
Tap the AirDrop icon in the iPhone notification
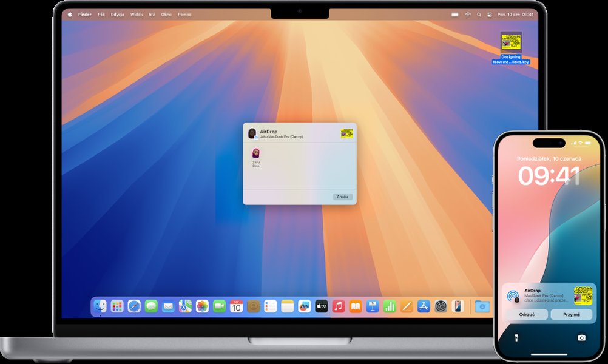pyautogui.click(x=513, y=297)
